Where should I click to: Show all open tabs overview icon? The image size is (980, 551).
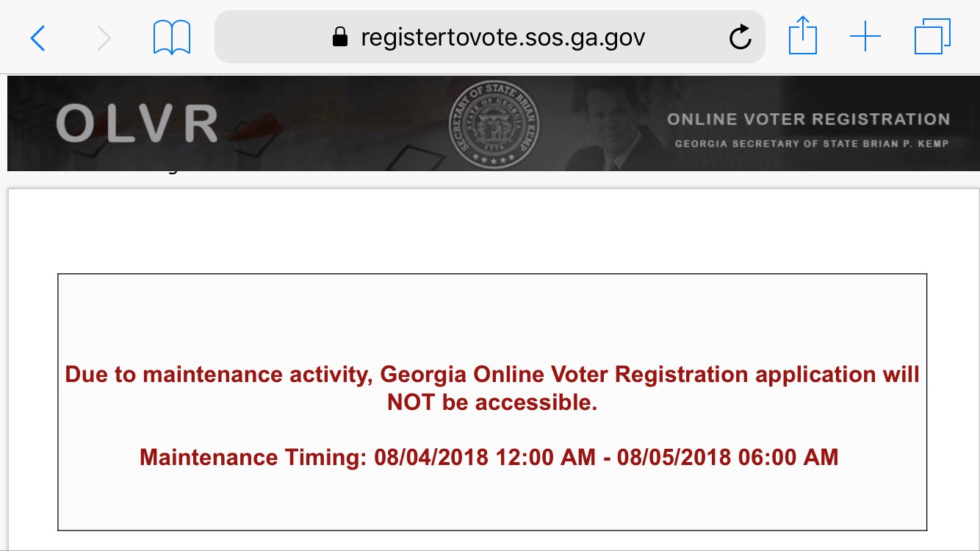[x=932, y=37]
